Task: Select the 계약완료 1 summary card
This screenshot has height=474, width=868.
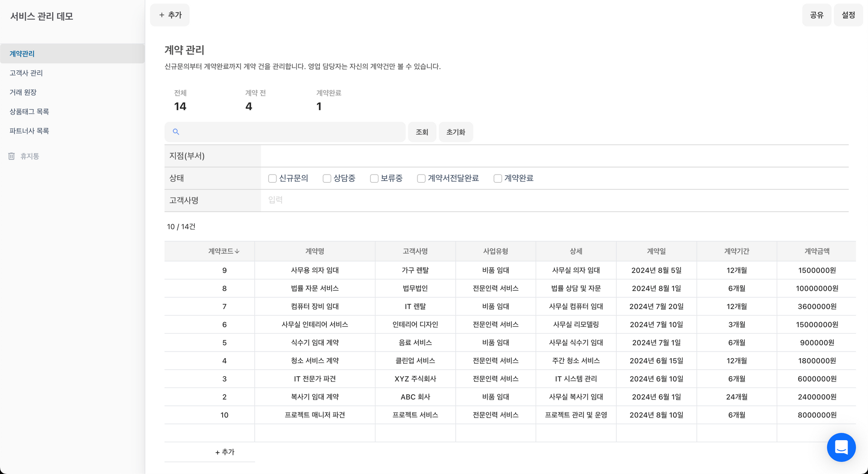Action: (x=329, y=101)
